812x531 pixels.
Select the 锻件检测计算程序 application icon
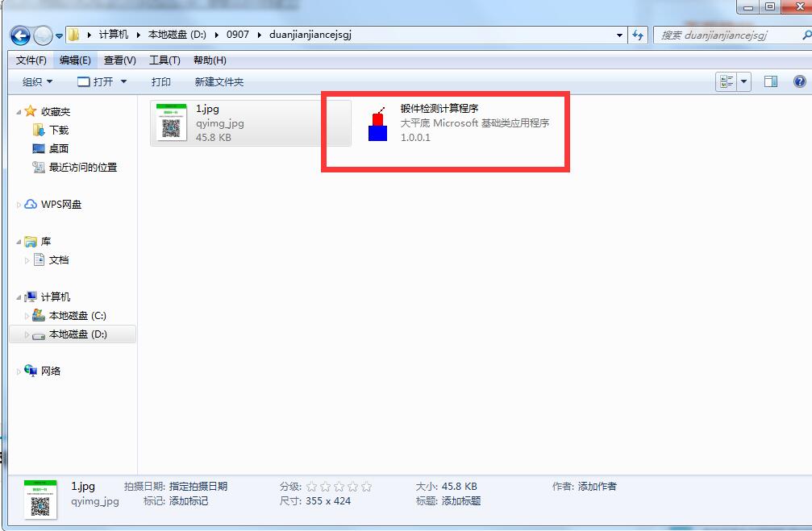coord(378,124)
